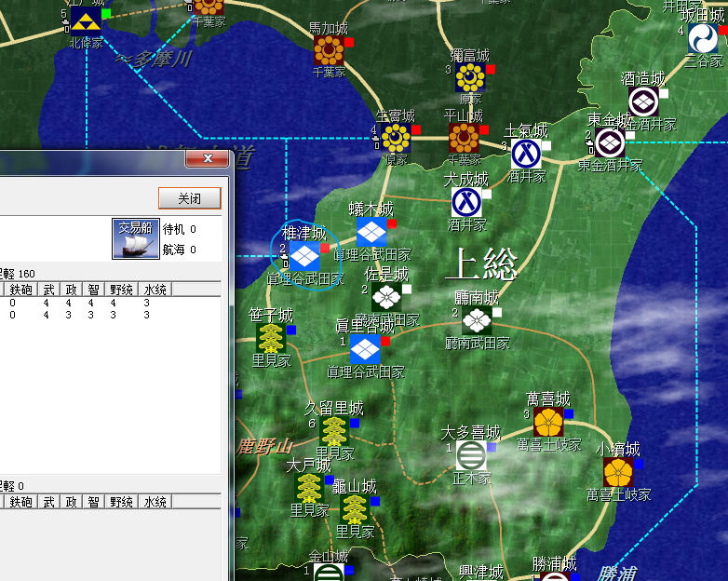Select the 佐是城 castle crest
The height and width of the screenshot is (581, 728).
coord(386,297)
